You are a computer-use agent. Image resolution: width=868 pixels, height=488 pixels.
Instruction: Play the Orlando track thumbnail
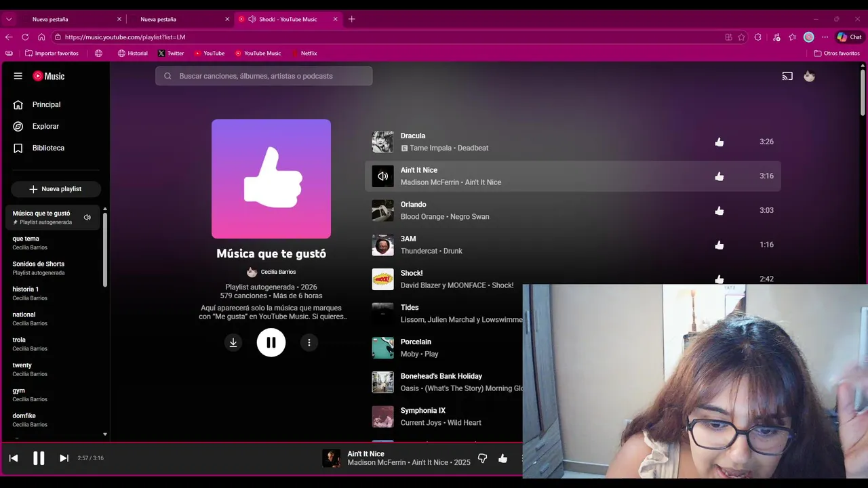pyautogui.click(x=382, y=211)
